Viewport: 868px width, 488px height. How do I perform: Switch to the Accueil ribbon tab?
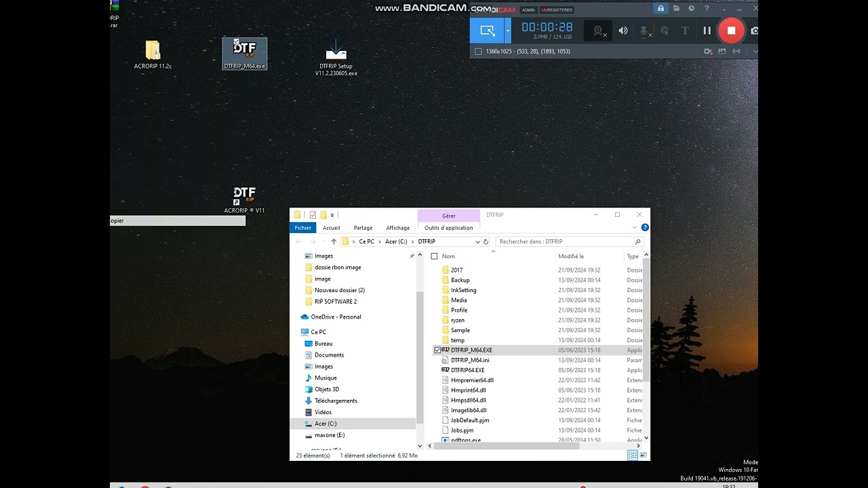pos(332,228)
